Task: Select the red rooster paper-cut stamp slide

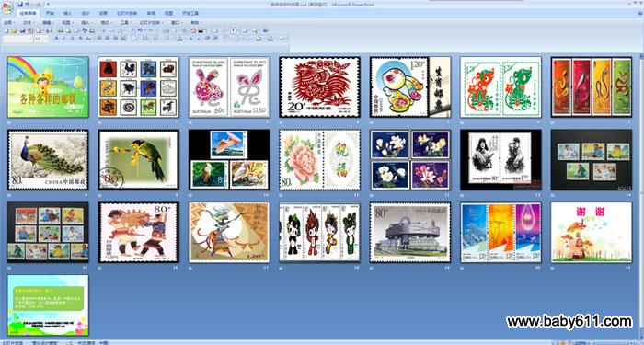Action: pos(319,87)
